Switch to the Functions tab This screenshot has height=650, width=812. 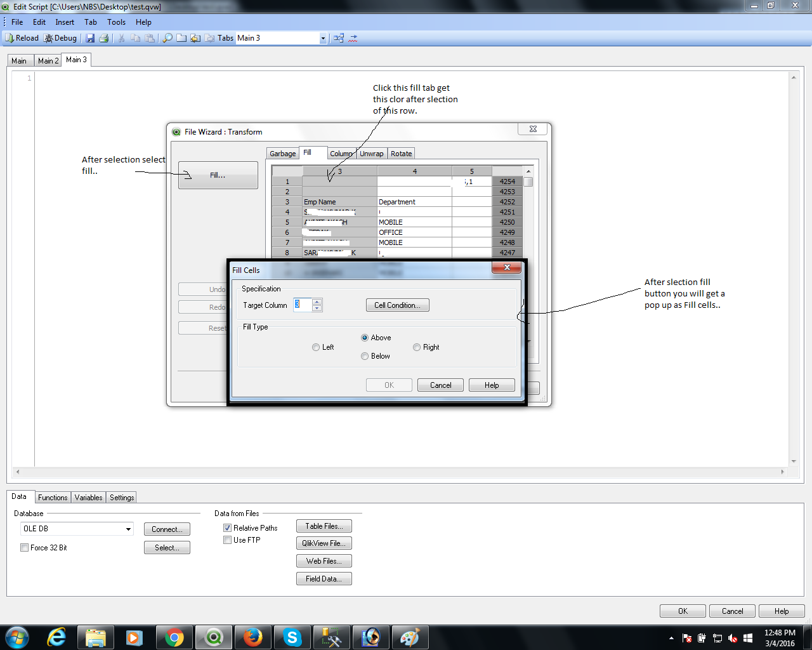point(53,498)
